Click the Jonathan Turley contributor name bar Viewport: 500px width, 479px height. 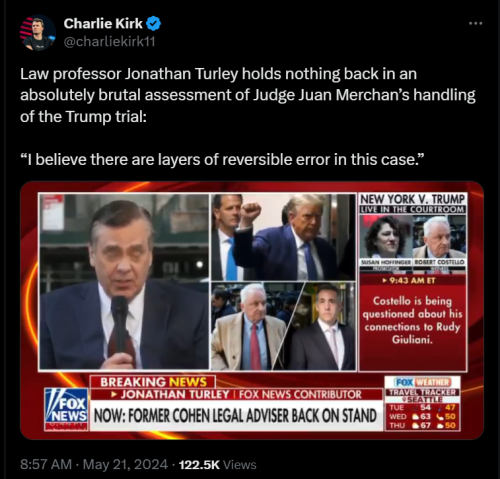point(236,394)
